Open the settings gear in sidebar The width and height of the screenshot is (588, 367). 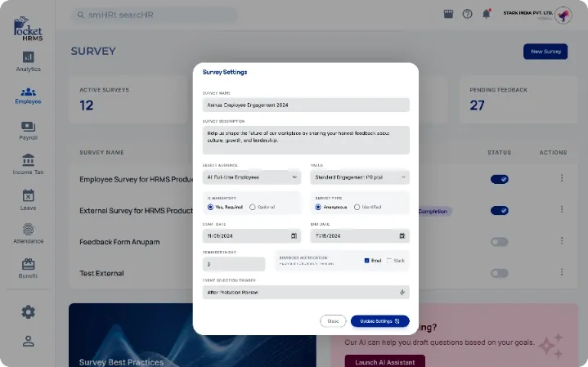coord(28,311)
